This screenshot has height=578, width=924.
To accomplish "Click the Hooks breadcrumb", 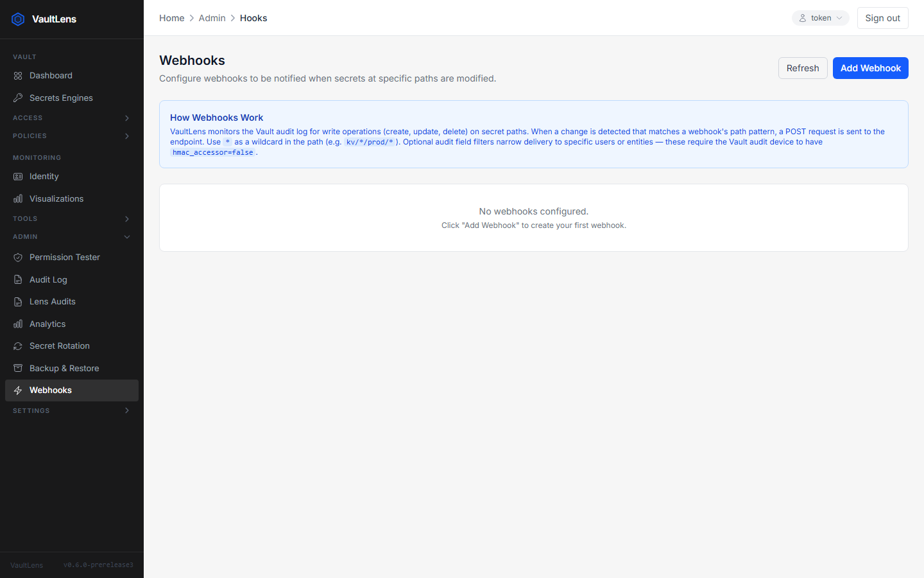I will 253,18.
